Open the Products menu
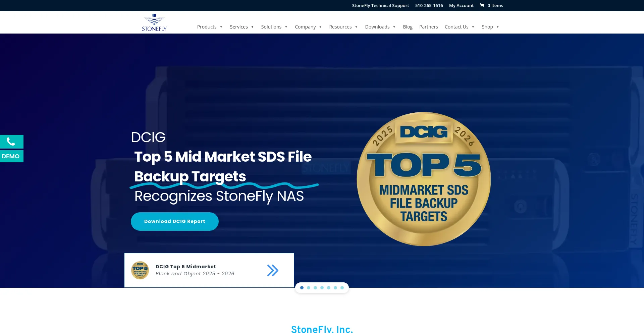Screen dimensions: 644x333 click(207, 27)
